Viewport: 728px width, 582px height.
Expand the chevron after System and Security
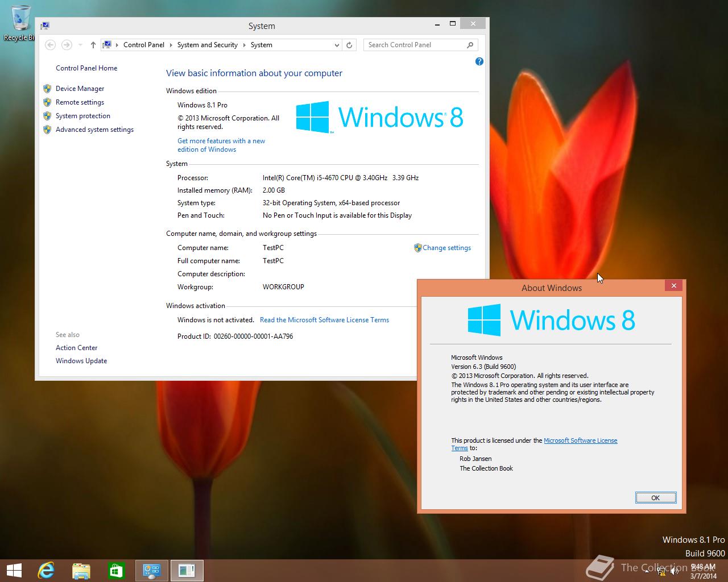244,45
